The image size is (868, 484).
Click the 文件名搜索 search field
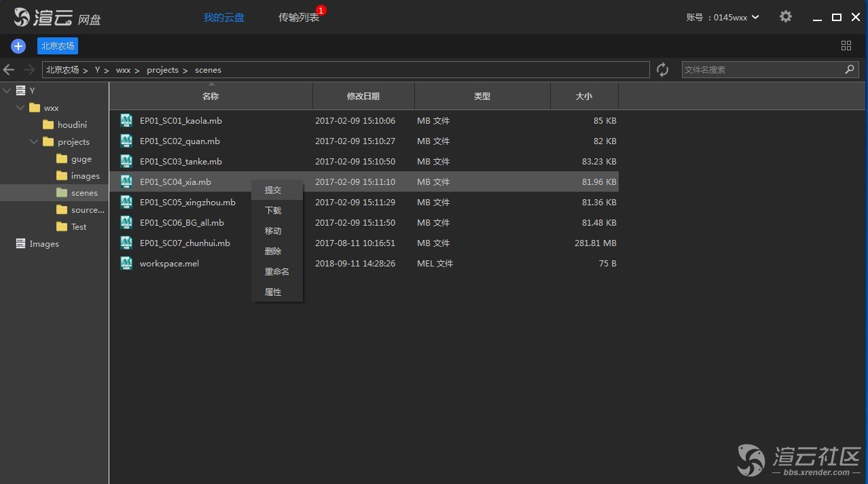click(x=761, y=70)
